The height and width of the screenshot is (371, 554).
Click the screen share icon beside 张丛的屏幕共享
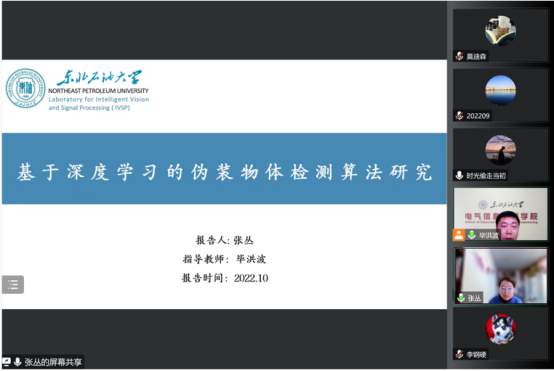tap(6, 362)
